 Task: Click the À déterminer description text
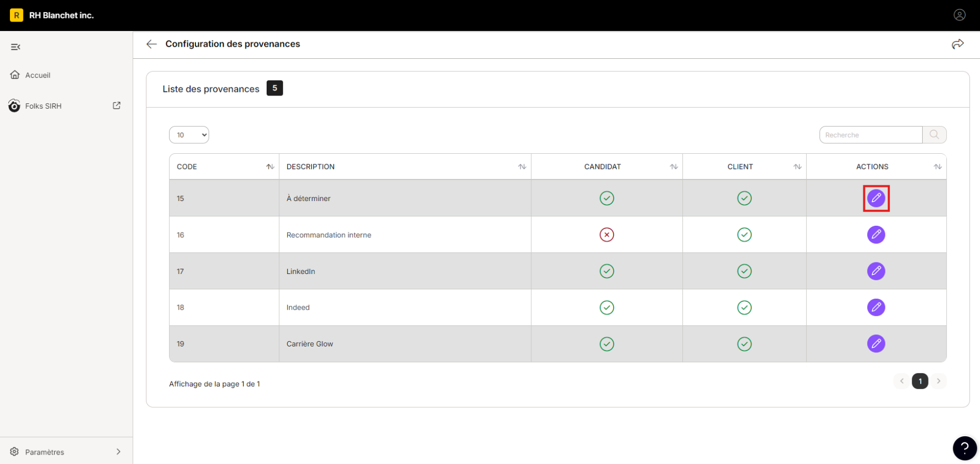(x=309, y=198)
